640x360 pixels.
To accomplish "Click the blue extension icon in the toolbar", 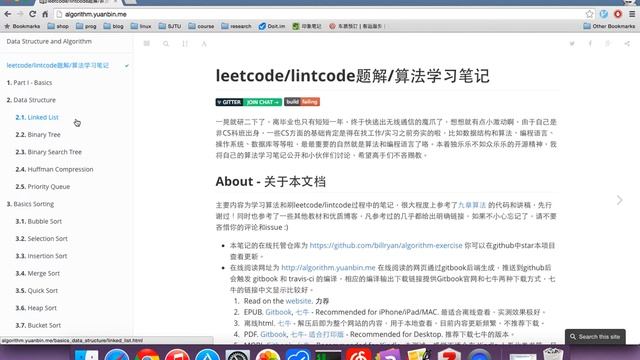I will point(604,14).
